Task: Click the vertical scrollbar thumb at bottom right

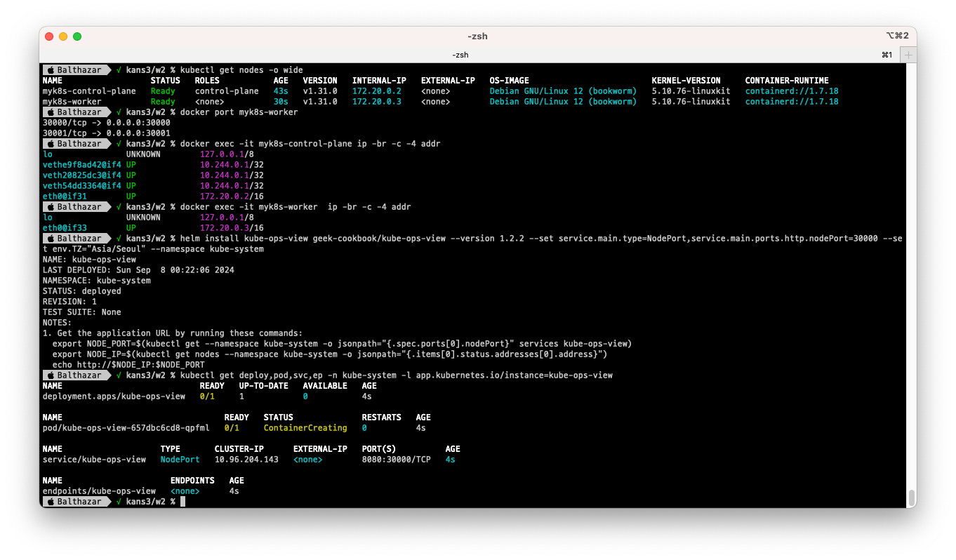Action: (912, 498)
